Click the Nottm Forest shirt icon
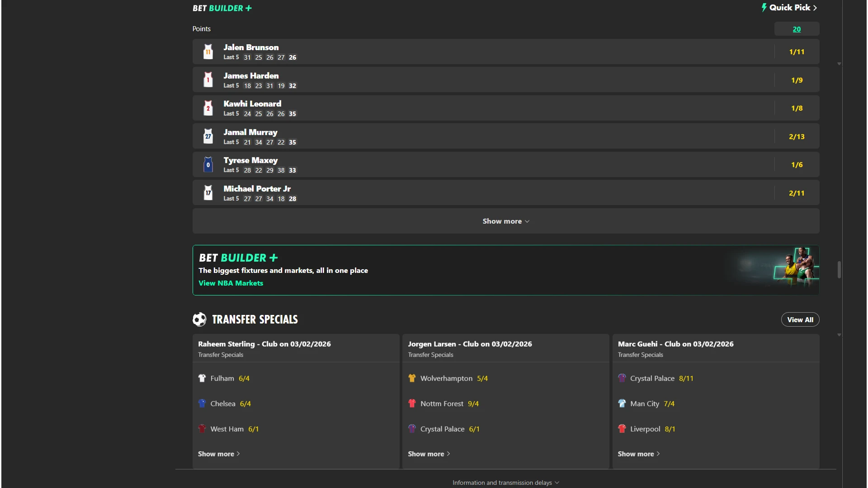 412,404
